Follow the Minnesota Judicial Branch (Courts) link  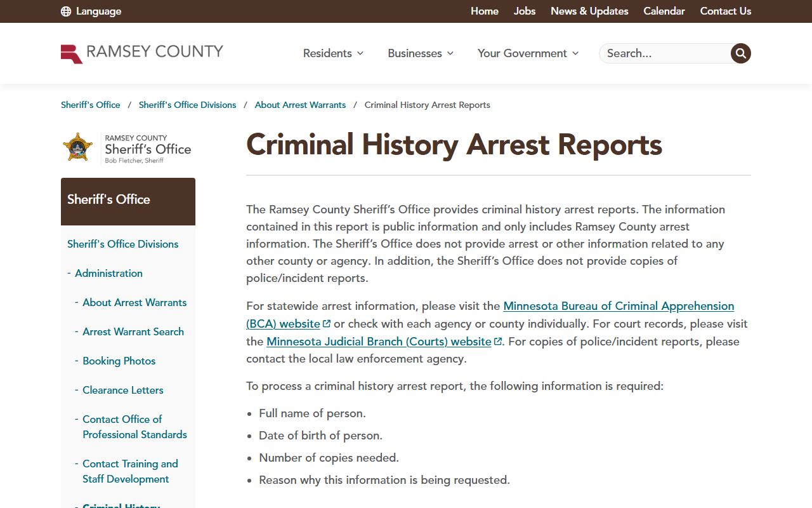(x=379, y=342)
